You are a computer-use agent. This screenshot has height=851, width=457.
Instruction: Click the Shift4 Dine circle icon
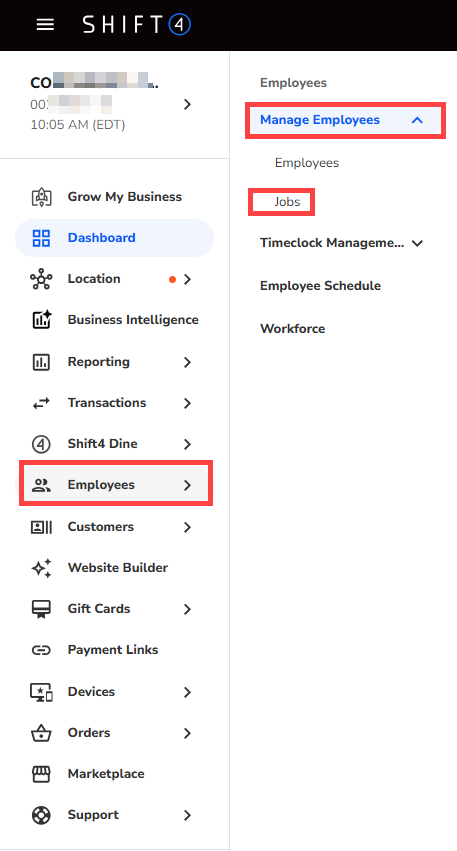[x=41, y=444]
